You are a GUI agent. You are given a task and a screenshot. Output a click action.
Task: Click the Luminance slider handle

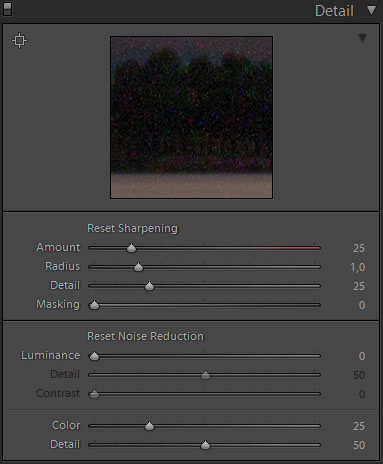(x=94, y=356)
